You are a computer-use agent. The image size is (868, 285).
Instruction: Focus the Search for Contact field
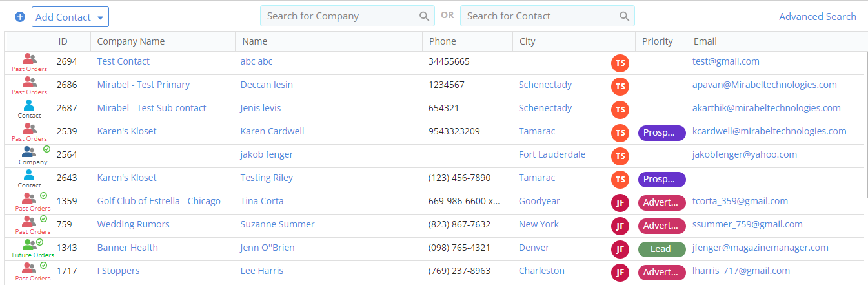click(x=539, y=16)
